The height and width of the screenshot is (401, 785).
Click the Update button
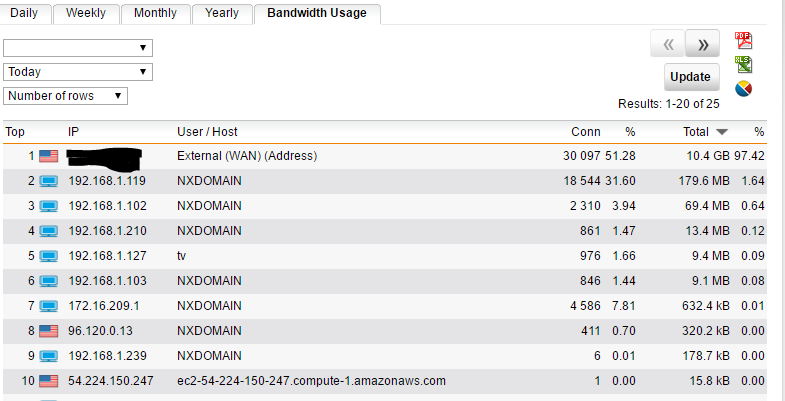coord(691,77)
